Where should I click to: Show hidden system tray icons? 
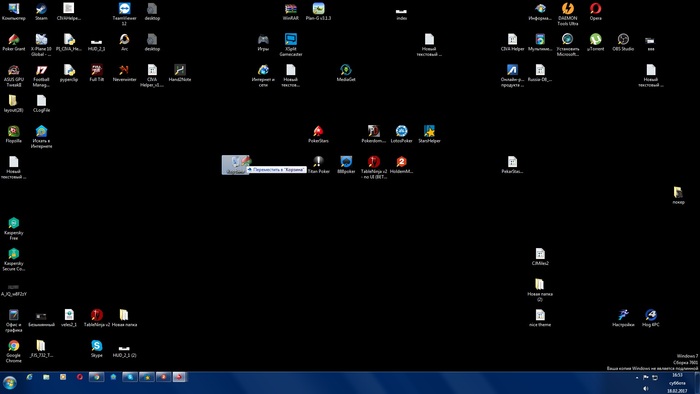tap(637, 377)
